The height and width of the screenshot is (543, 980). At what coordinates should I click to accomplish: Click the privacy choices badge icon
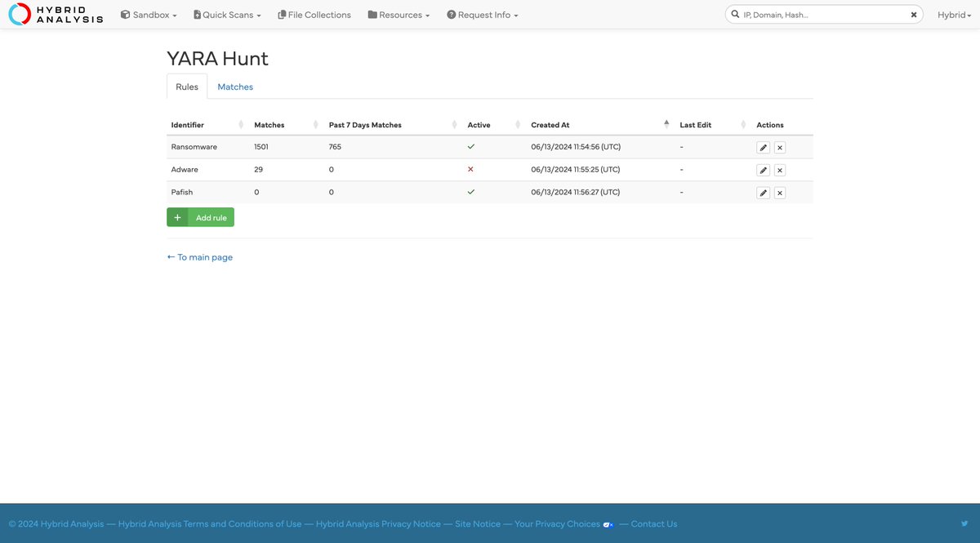point(608,524)
